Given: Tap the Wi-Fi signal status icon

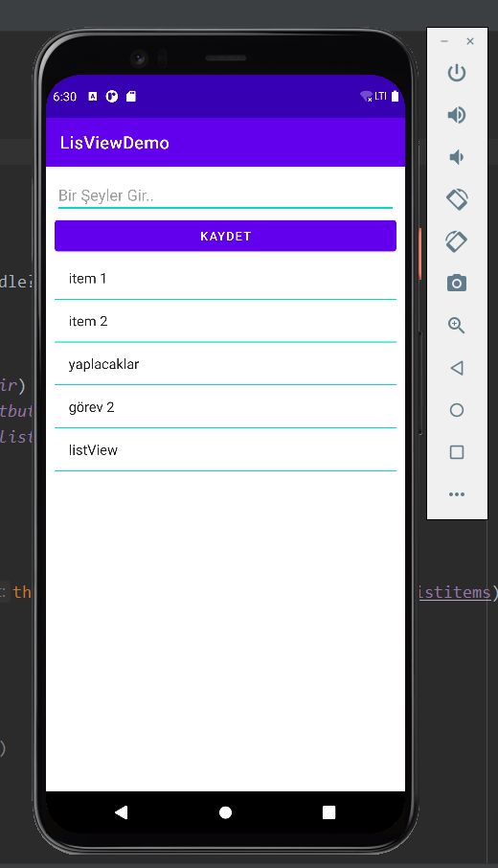Looking at the screenshot, I should 366,97.
